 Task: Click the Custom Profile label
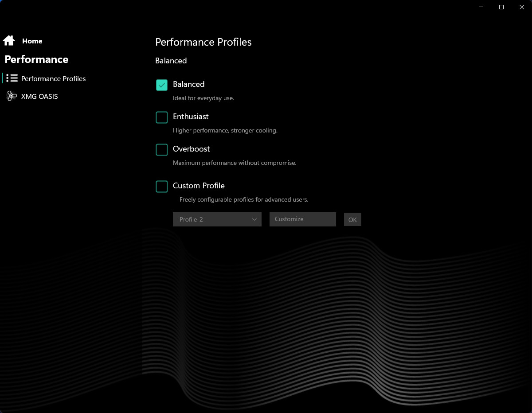[x=199, y=186]
